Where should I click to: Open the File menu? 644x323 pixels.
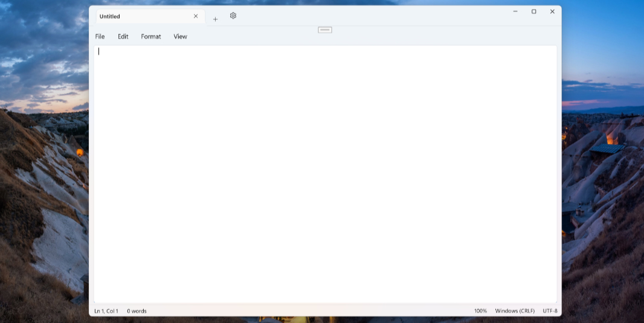[x=100, y=37]
